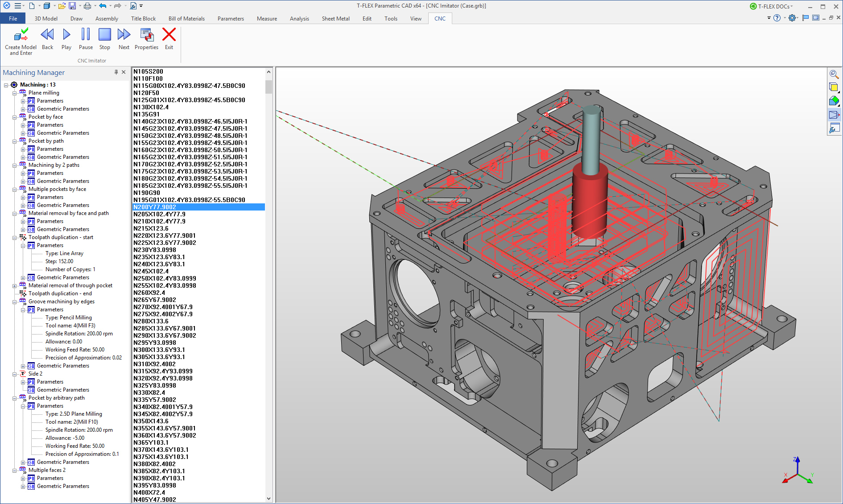Click Create Model and Enter icon
This screenshot has width=843, height=504.
click(21, 35)
